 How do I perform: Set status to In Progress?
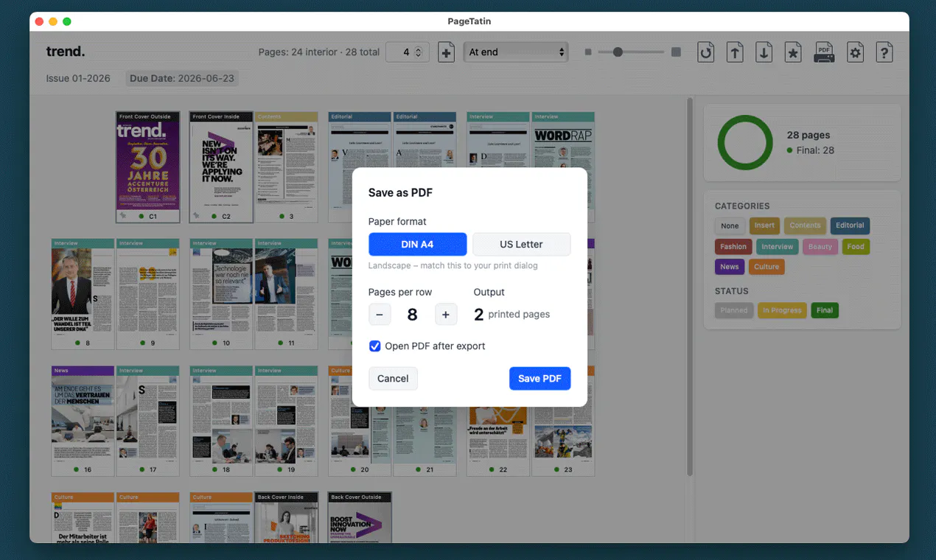[782, 310]
